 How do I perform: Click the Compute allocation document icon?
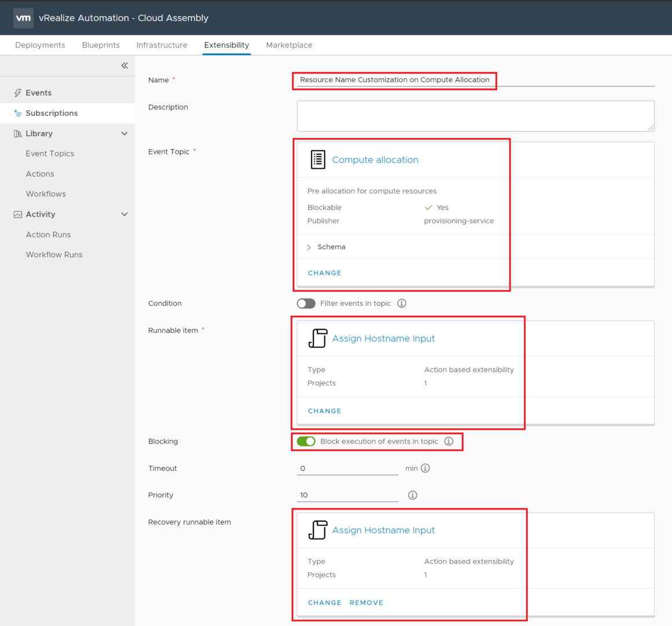(317, 159)
